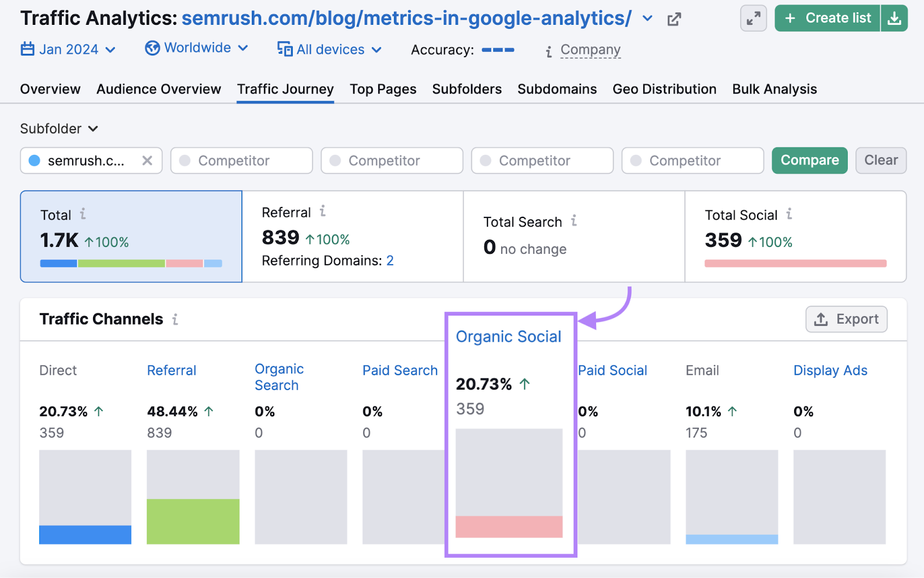The image size is (924, 578).
Task: Click the Referral channel bar chart
Action: pos(193,497)
